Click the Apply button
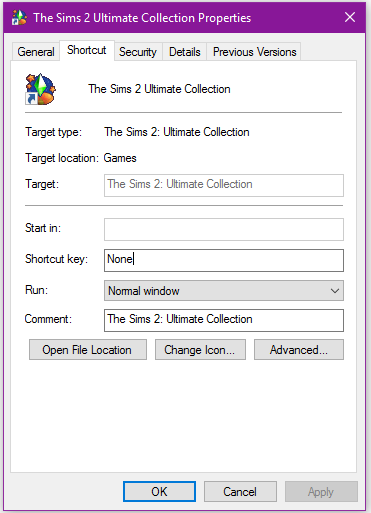 point(321,491)
